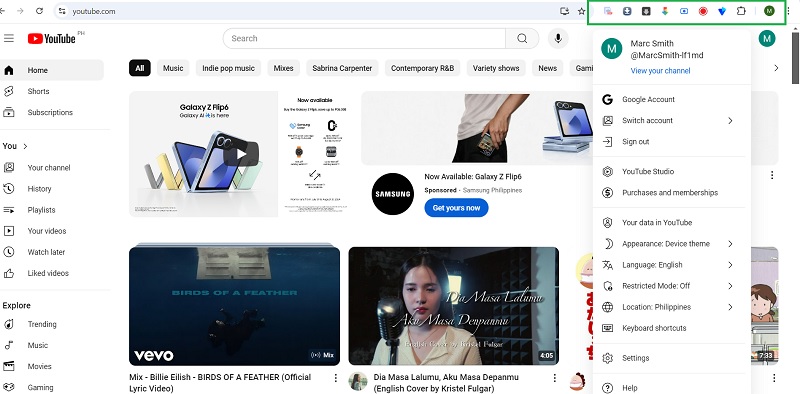
Task: Expand Switch account submenu
Action: [x=671, y=120]
